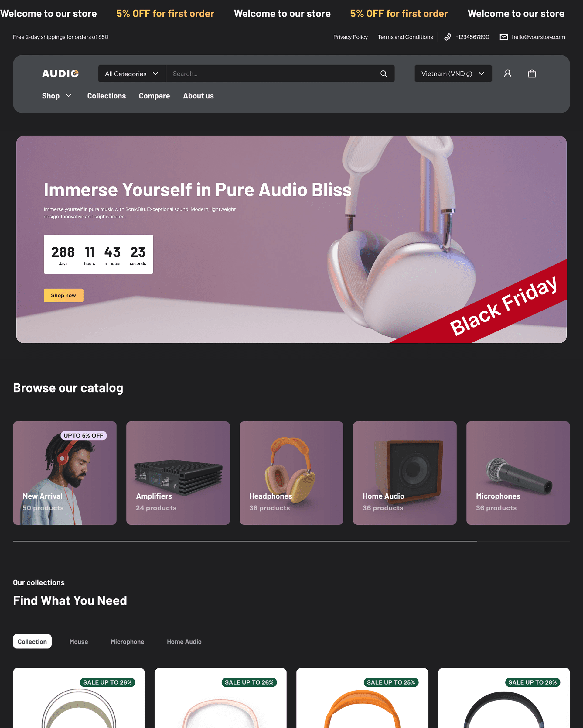Click the search magnifier icon
This screenshot has width=583, height=728.
click(384, 74)
